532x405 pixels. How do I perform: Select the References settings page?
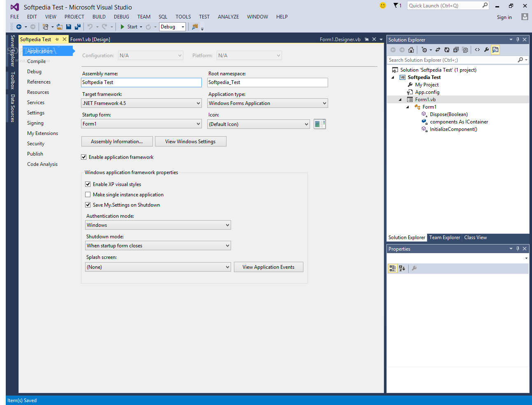[x=39, y=82]
